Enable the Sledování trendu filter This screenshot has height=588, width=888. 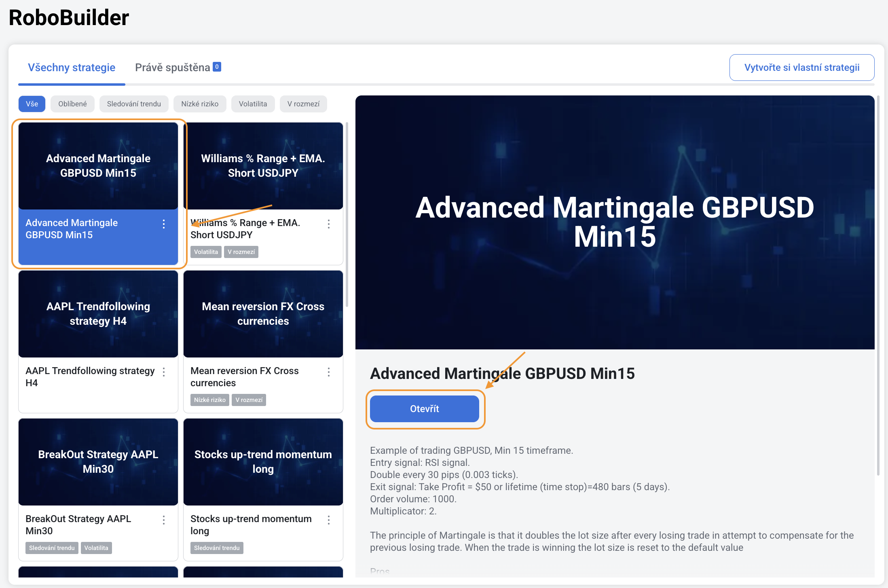click(x=134, y=104)
